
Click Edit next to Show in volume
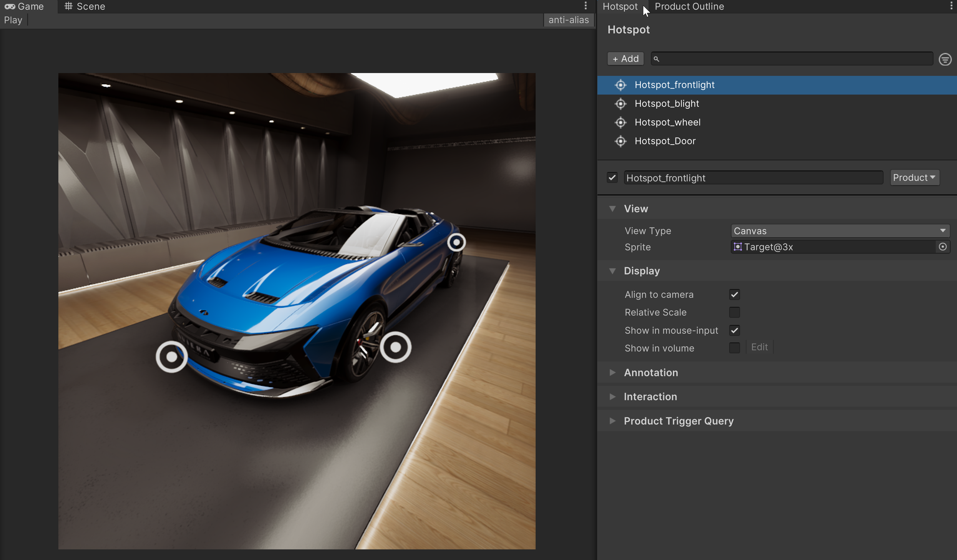coord(759,347)
